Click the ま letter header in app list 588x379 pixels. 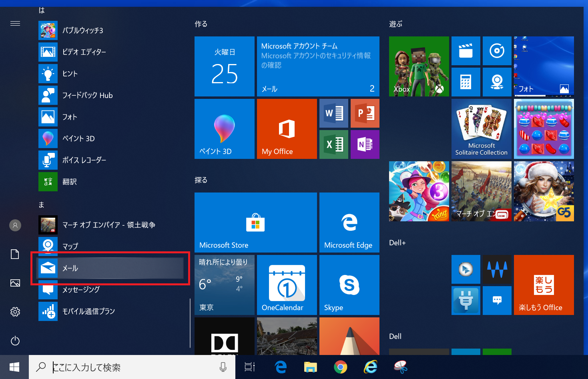[42, 205]
